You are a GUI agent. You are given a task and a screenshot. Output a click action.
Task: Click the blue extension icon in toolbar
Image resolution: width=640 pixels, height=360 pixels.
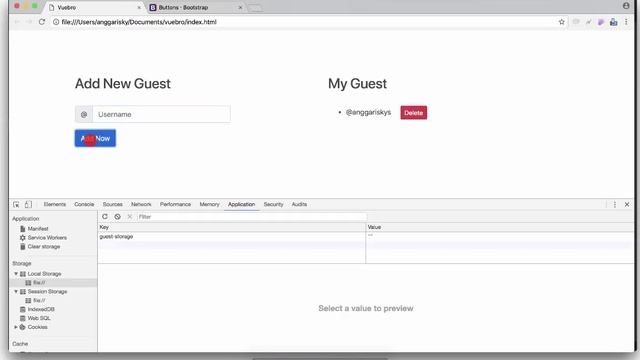point(613,22)
